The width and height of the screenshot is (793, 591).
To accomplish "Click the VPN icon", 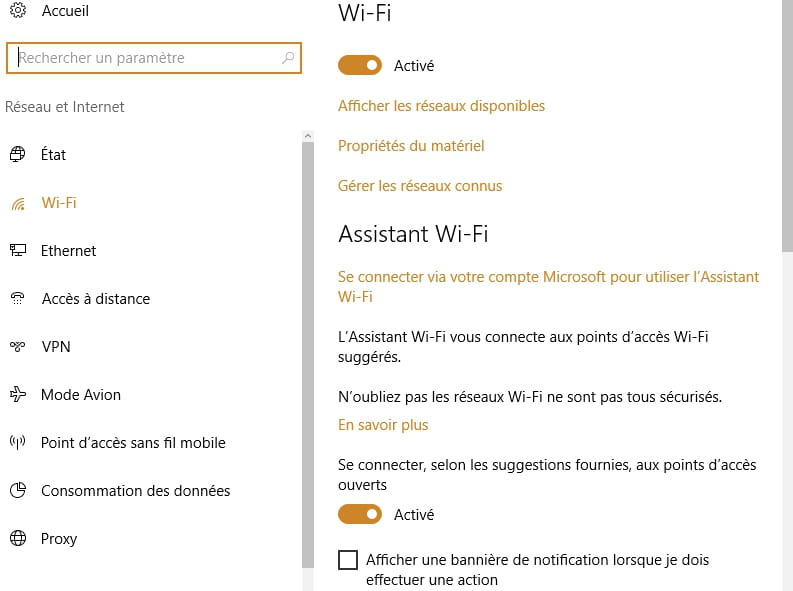I will pos(18,346).
